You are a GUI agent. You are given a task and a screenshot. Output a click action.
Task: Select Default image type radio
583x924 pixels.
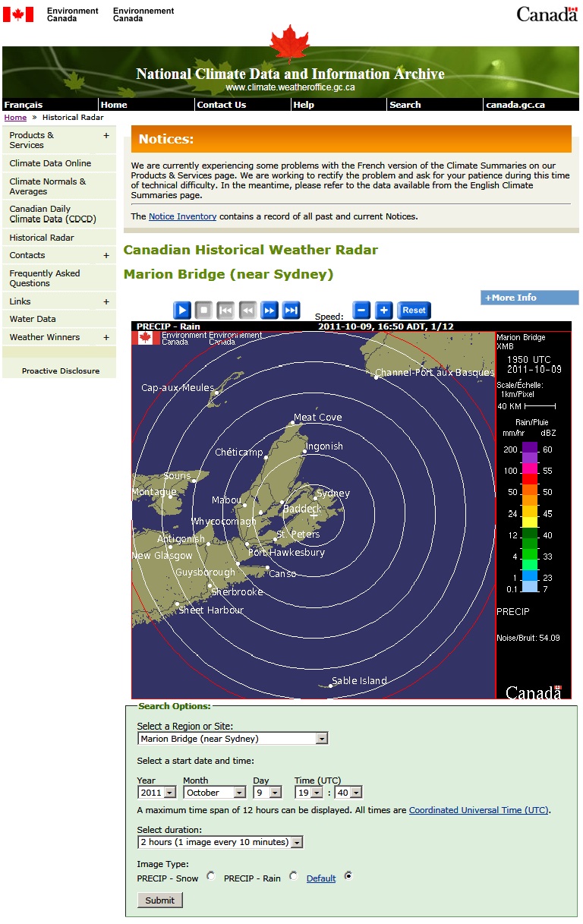coord(348,876)
